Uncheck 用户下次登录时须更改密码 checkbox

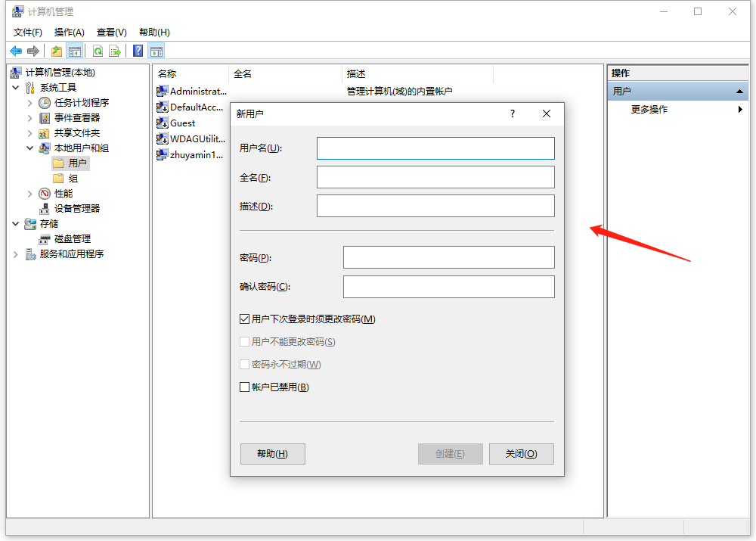coord(244,319)
